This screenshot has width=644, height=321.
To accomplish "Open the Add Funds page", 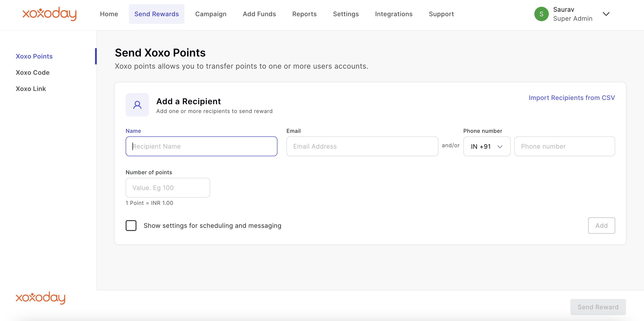I will (x=259, y=14).
